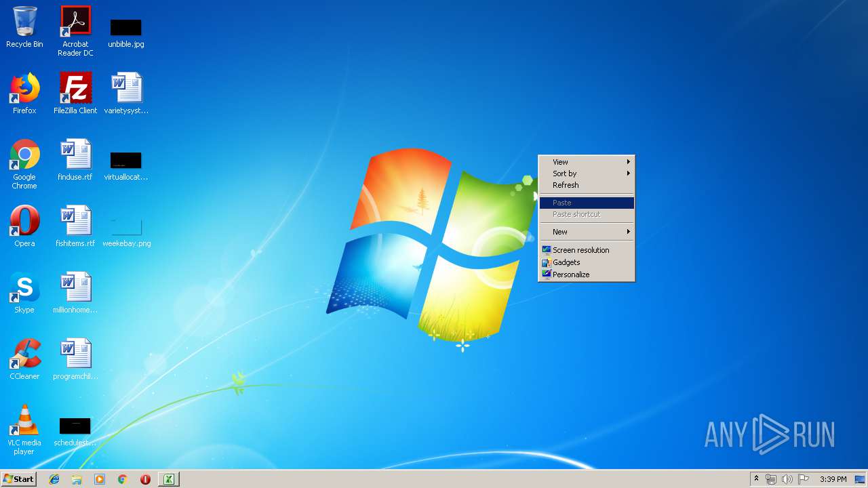The width and height of the screenshot is (868, 488).
Task: Select the Firefox desktop shortcut
Action: [24, 94]
